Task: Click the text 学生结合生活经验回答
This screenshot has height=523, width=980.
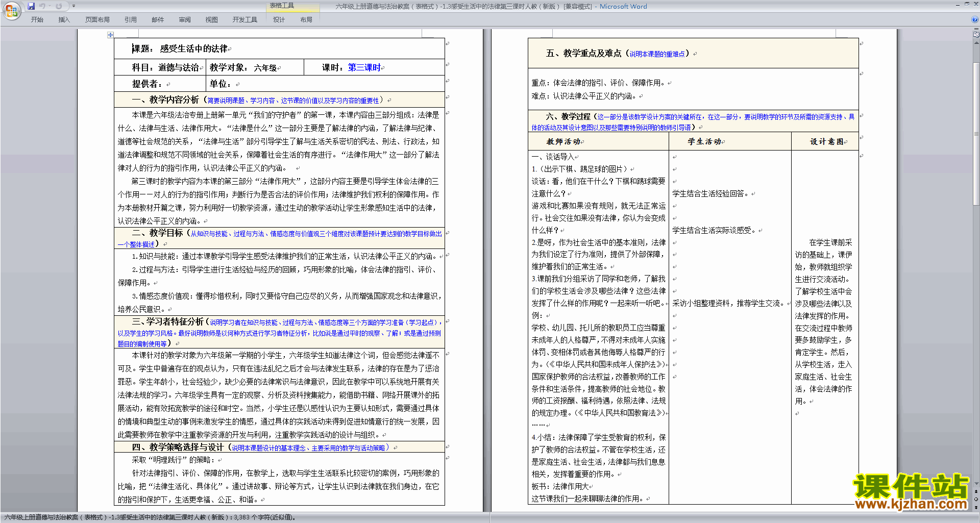Action: (x=711, y=193)
